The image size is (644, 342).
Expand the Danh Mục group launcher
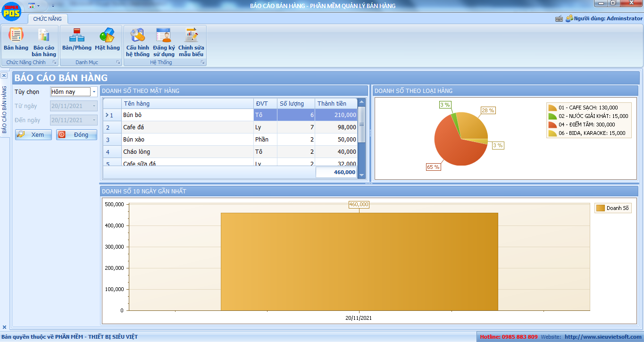[118, 62]
